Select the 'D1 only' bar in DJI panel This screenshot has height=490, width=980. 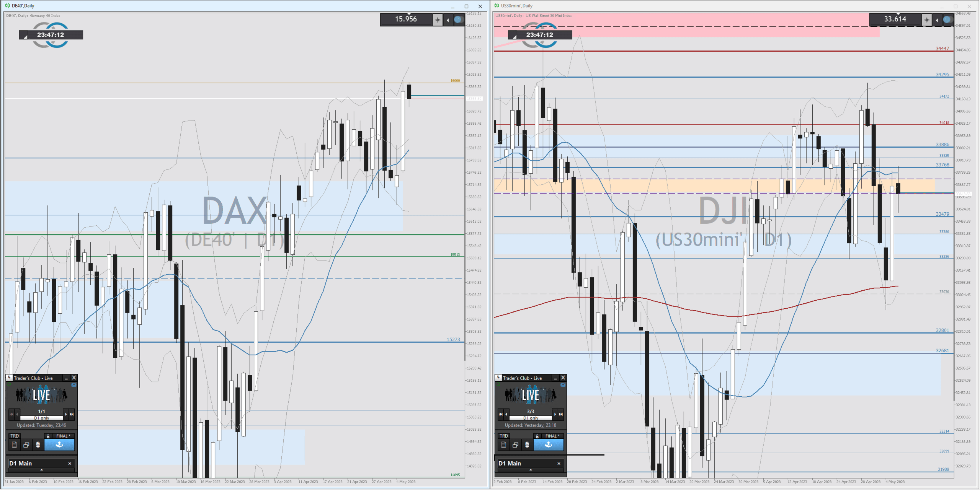[531, 418]
